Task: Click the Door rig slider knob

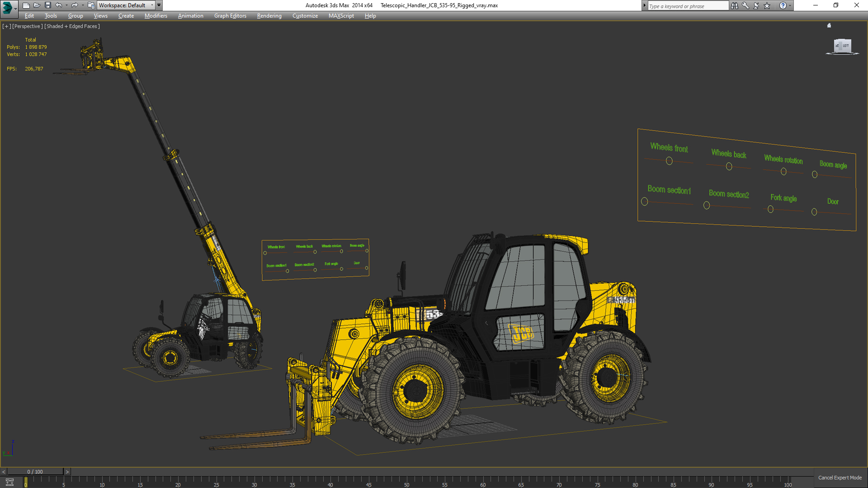Action: point(814,212)
